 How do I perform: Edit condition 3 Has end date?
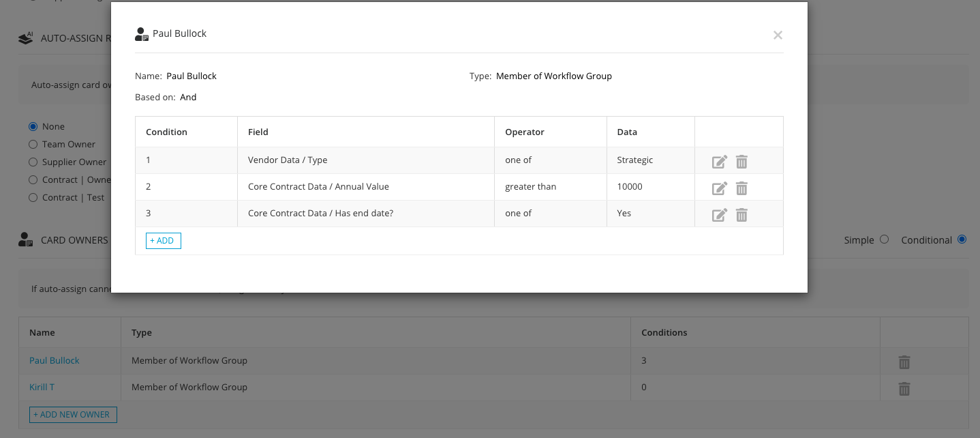point(720,215)
